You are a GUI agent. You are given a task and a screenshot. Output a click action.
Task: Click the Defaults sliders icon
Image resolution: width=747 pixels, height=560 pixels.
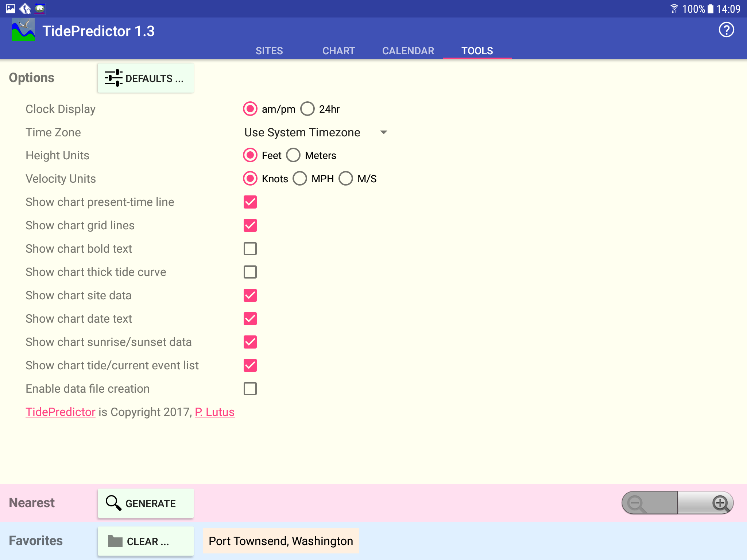click(113, 78)
